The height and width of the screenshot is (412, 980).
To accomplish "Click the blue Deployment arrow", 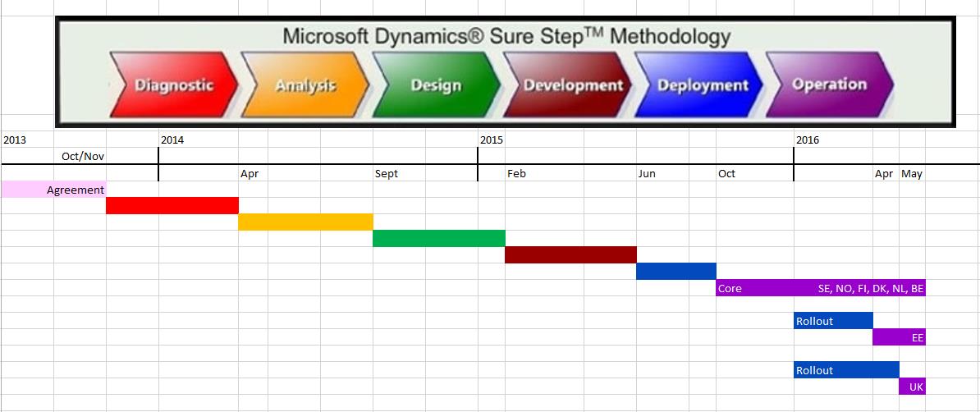I will tap(699, 85).
